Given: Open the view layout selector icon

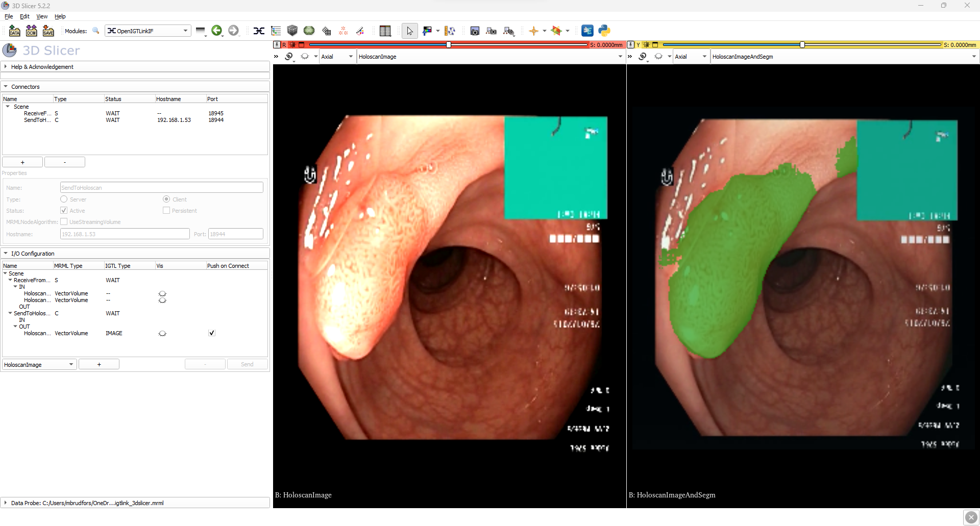Looking at the screenshot, I should [385, 31].
